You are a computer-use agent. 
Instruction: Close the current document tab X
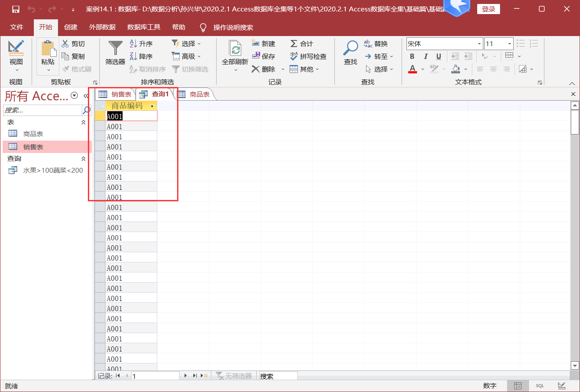573,94
